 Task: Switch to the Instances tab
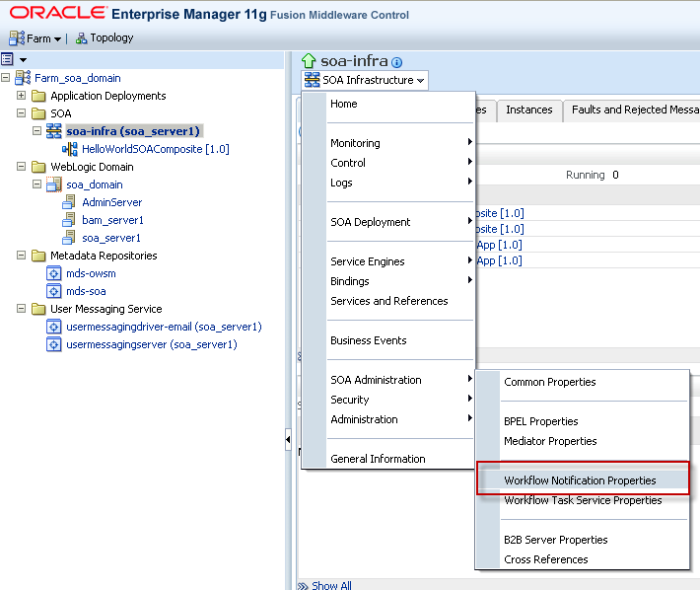point(528,110)
